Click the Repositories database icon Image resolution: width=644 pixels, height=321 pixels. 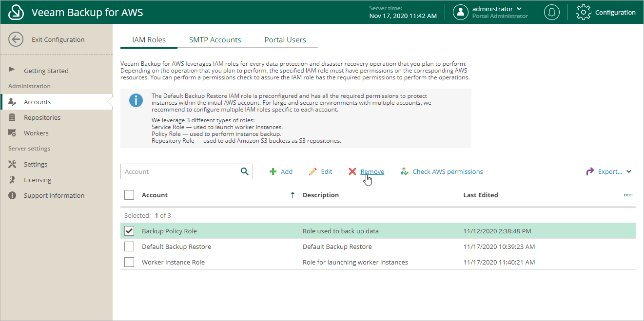[x=13, y=117]
